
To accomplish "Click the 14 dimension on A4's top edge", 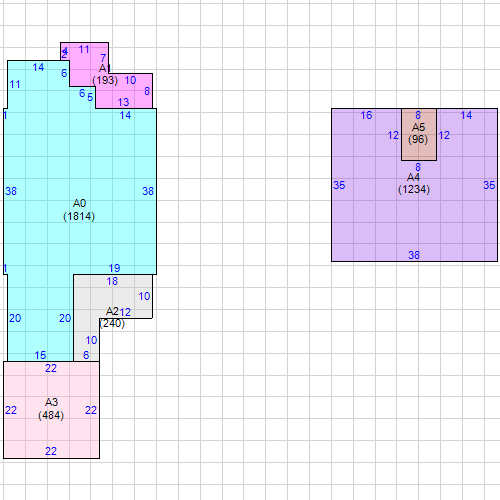I will click(x=466, y=115).
